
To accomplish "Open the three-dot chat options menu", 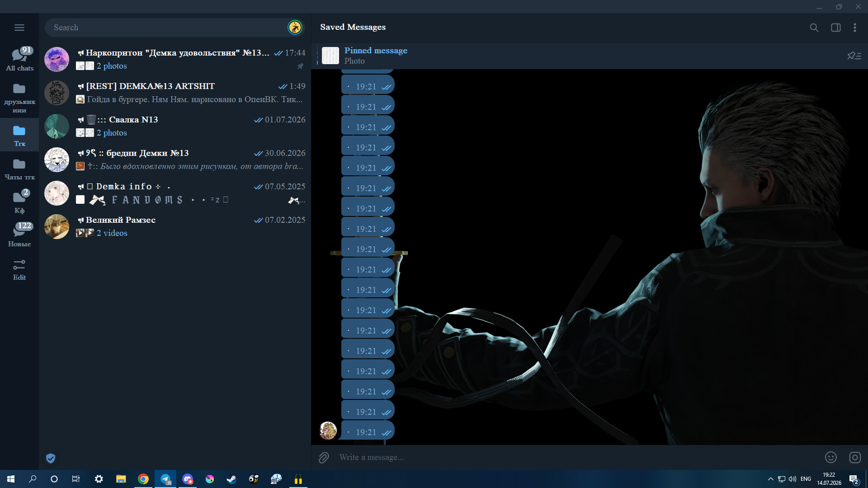I will 854,28.
